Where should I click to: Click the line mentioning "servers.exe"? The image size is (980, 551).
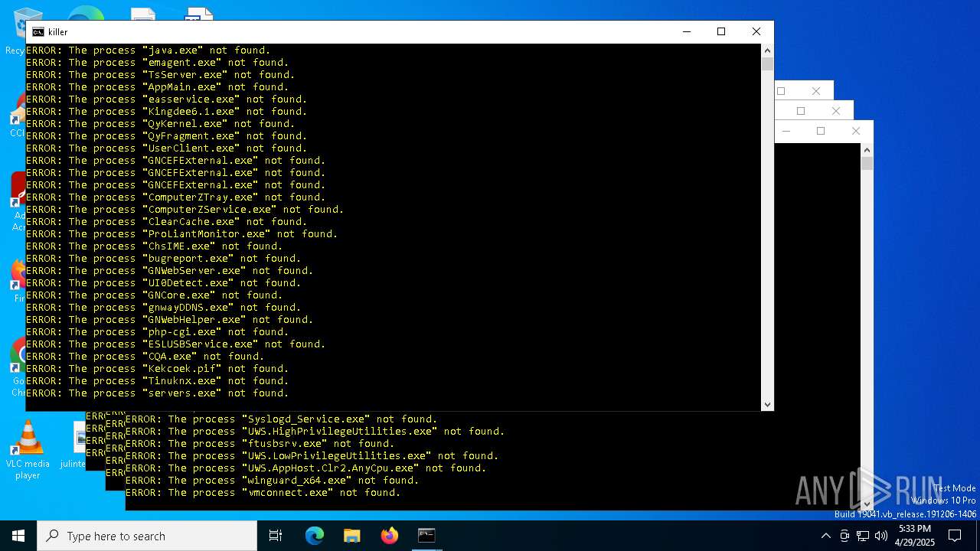point(158,393)
